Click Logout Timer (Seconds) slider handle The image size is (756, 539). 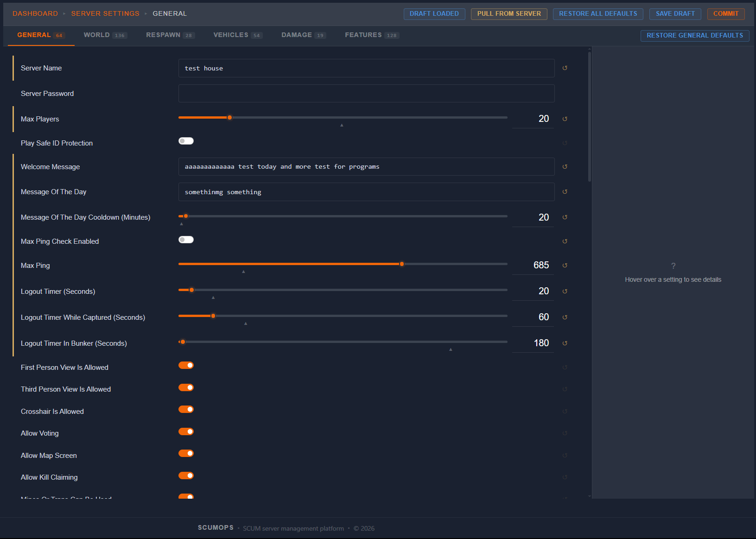[191, 290]
